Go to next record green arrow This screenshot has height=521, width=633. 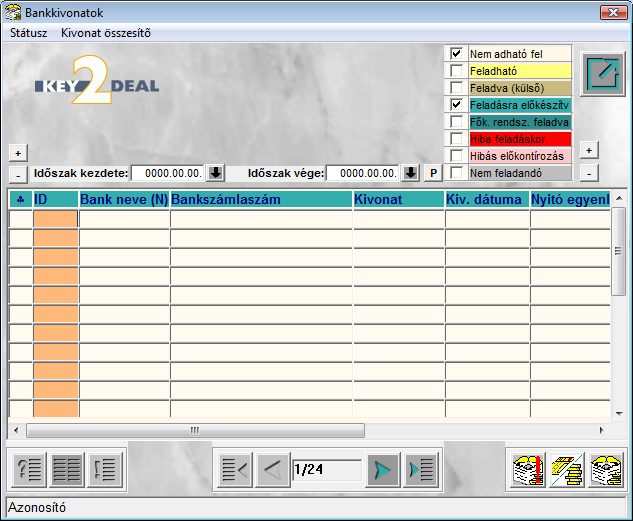(383, 470)
